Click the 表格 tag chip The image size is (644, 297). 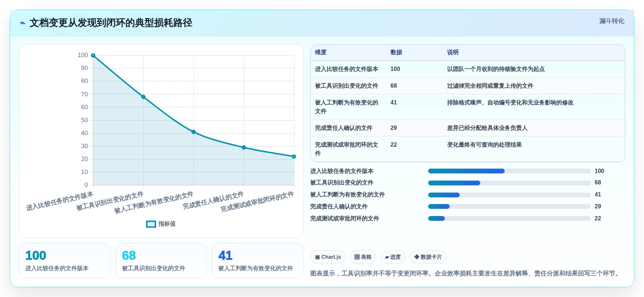363,257
